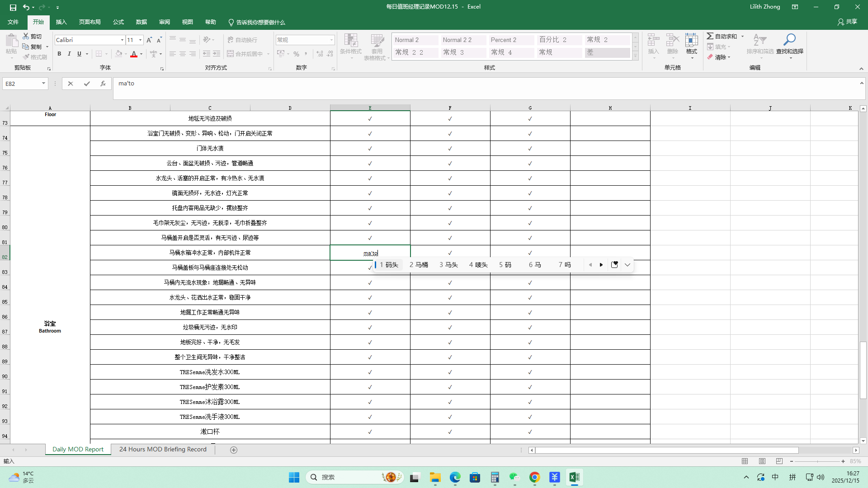Toggle Italic formatting

click(x=69, y=54)
